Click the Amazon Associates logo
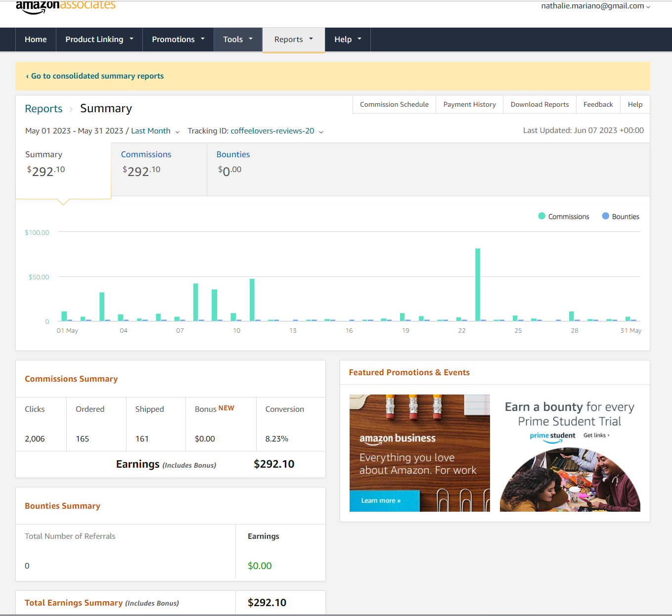 [65, 6]
